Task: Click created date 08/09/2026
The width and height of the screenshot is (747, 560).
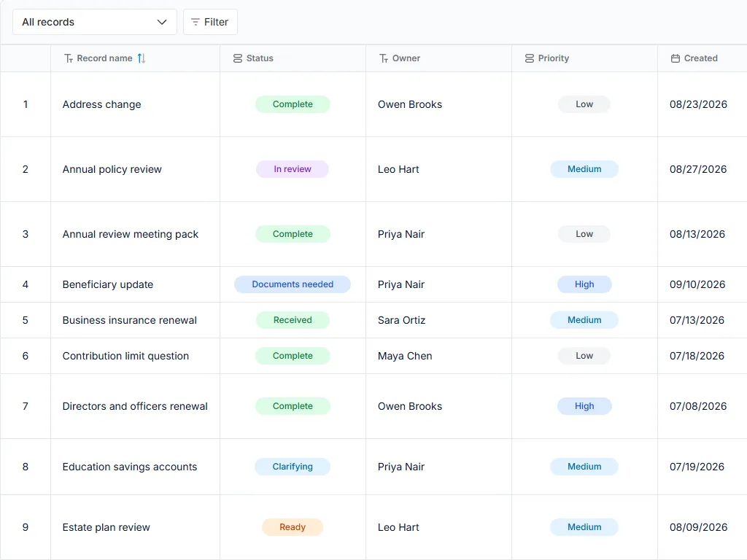Action: pos(698,527)
